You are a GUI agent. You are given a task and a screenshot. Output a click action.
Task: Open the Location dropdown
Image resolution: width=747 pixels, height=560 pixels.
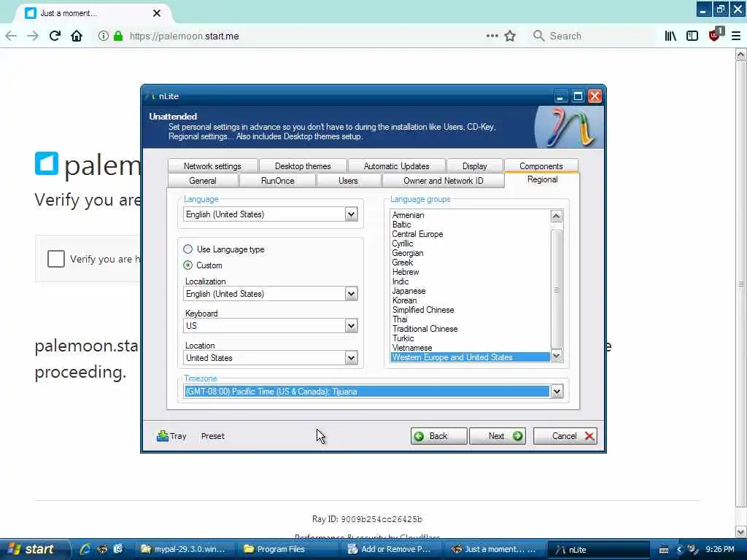pyautogui.click(x=351, y=357)
